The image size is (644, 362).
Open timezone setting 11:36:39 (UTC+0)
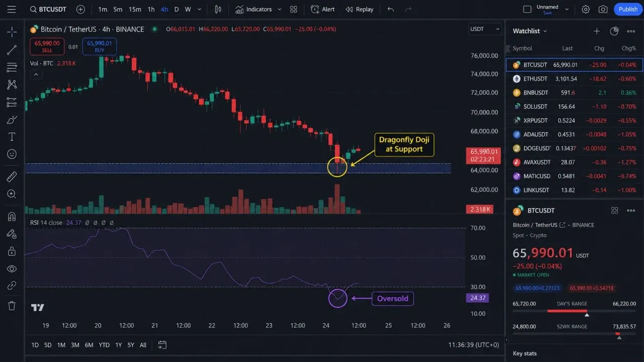pyautogui.click(x=473, y=345)
